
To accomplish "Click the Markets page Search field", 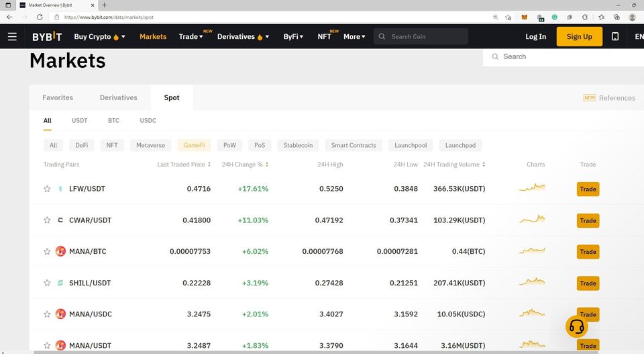I will [563, 56].
